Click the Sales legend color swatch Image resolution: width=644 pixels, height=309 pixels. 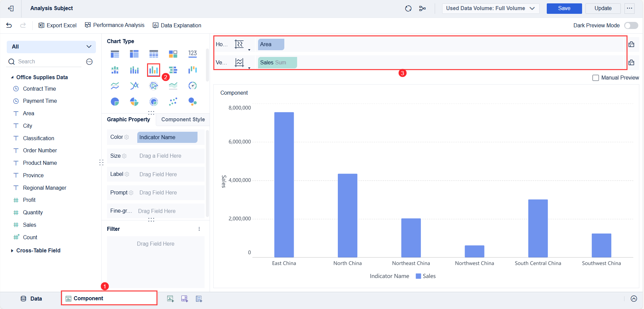tap(418, 276)
